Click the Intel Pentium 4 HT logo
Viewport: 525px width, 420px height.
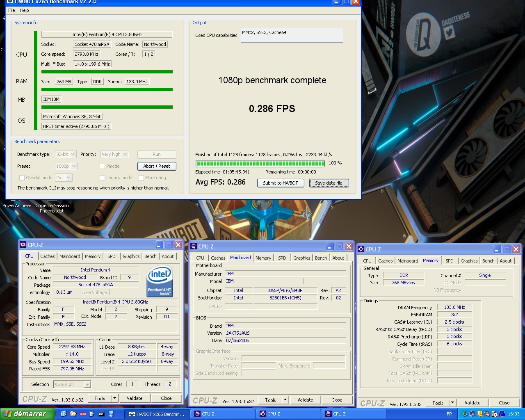click(x=160, y=281)
